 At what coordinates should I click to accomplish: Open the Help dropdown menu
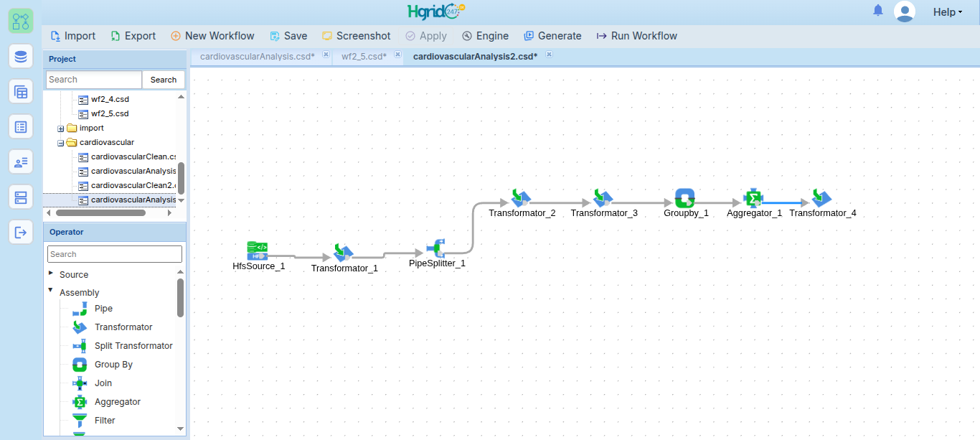click(948, 12)
